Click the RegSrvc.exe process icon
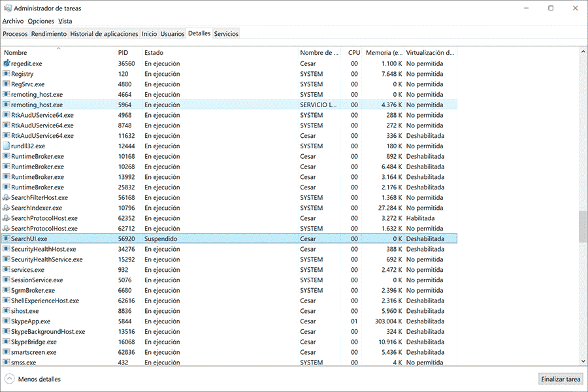This screenshot has height=392, width=588. [x=7, y=84]
